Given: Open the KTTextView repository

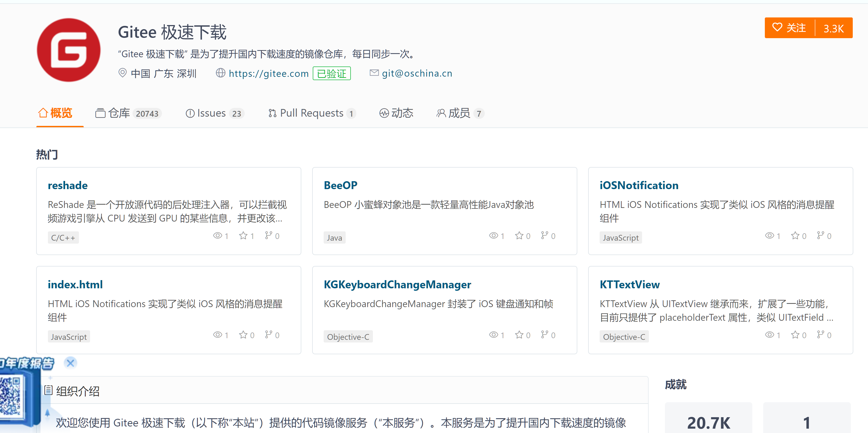Looking at the screenshot, I should click(x=630, y=284).
